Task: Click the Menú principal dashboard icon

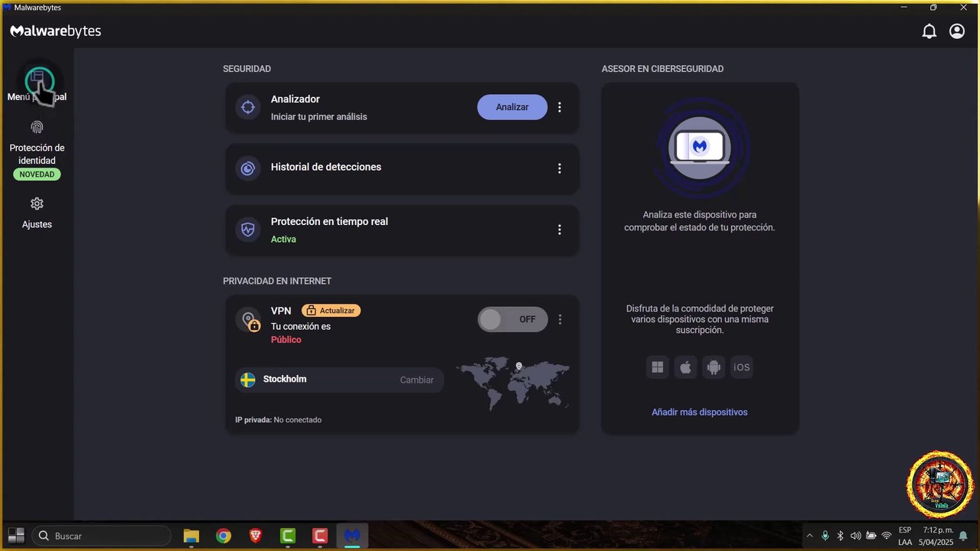Action: [x=37, y=79]
